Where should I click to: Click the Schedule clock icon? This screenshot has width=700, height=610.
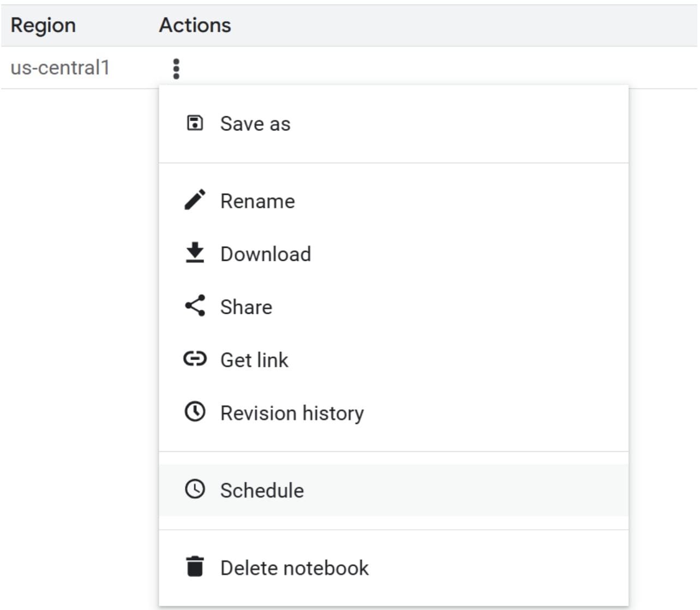click(195, 489)
